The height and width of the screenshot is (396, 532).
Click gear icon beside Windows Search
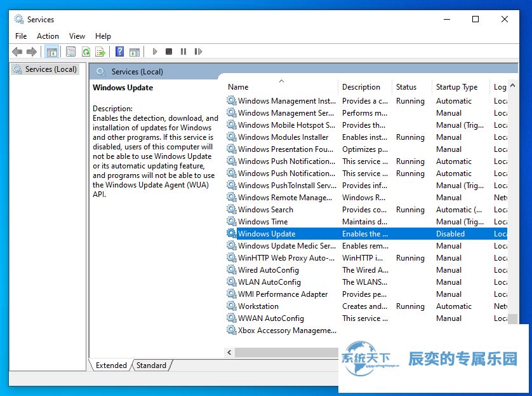coord(231,209)
